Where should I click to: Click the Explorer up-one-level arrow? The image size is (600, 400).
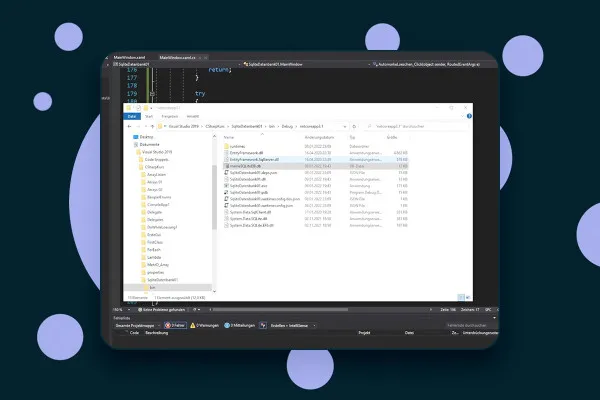point(152,126)
